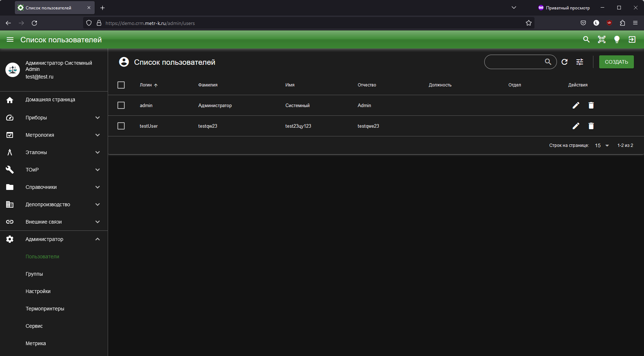Expand the Эталоны menu chevron
Image resolution: width=644 pixels, height=356 pixels.
pos(98,152)
